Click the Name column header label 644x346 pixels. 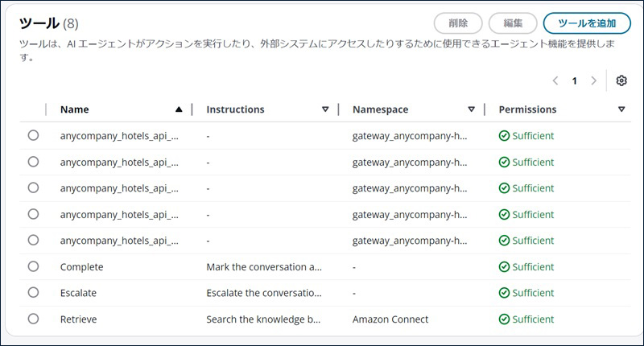[x=75, y=109]
